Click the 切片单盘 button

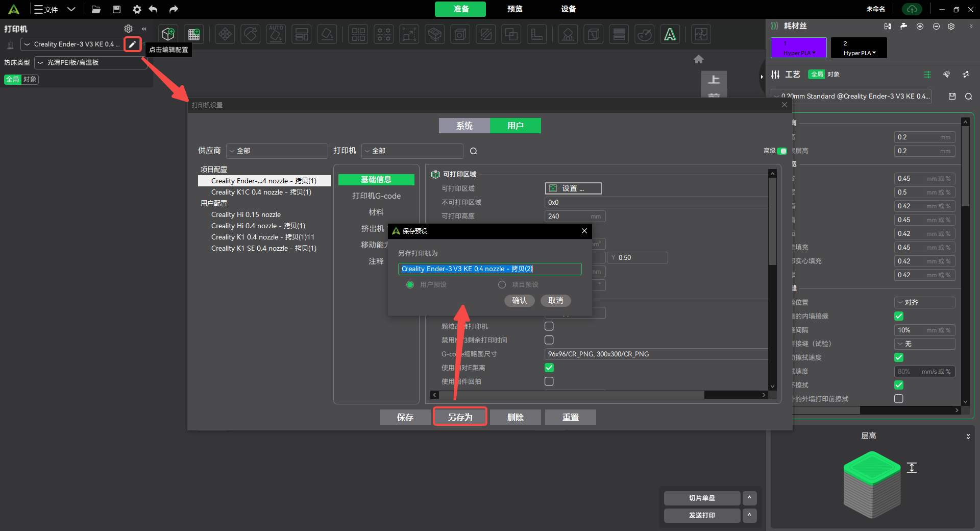tap(702, 498)
